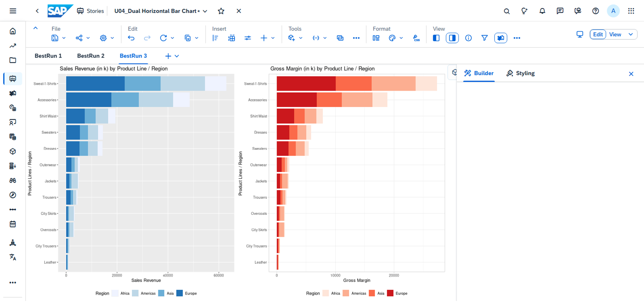Open the Builder panel tab
This screenshot has height=305, width=644.
point(479,73)
